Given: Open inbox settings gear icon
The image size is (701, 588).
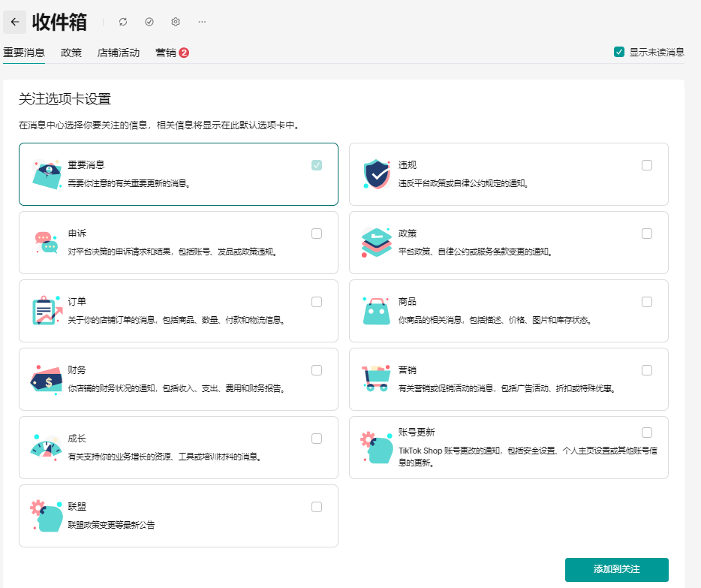Looking at the screenshot, I should (176, 22).
